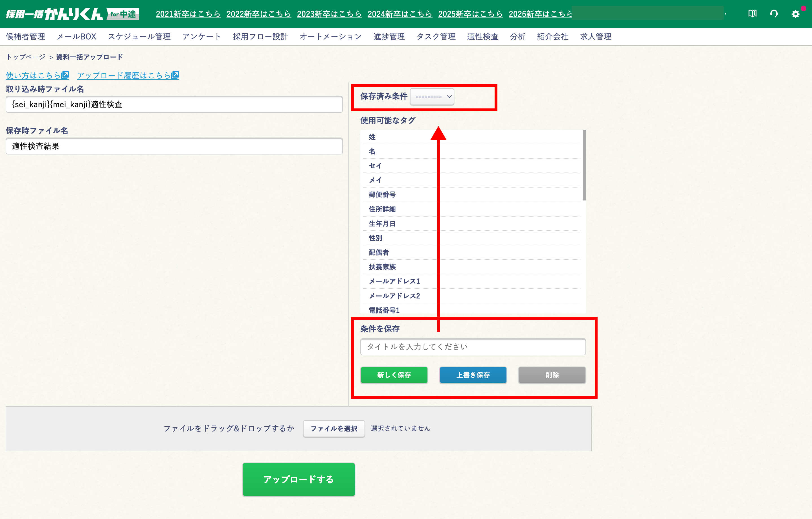The width and height of the screenshot is (812, 519).
Task: Focus the 条件を保存 title input field
Action: [473, 347]
